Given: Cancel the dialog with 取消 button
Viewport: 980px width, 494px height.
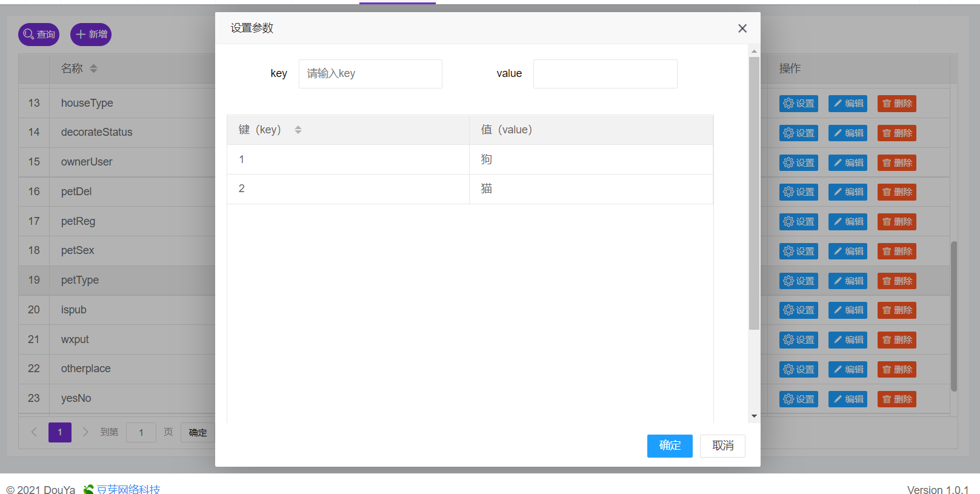Looking at the screenshot, I should coord(722,446).
